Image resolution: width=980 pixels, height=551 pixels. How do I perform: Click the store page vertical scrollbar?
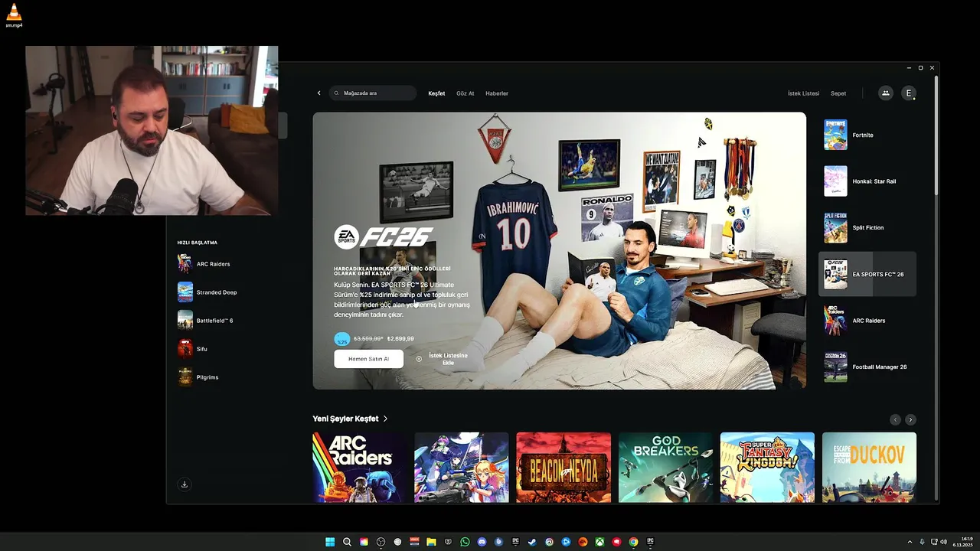pyautogui.click(x=936, y=134)
